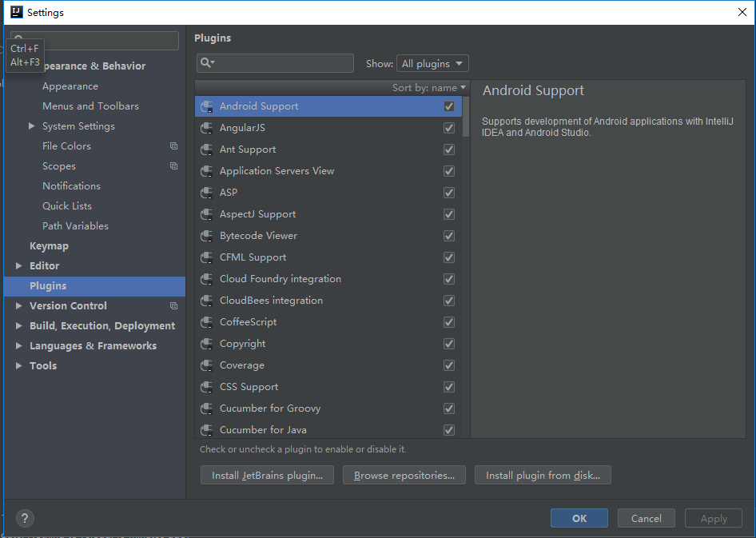The width and height of the screenshot is (756, 538).
Task: Close the Settings dialog window
Action: coord(742,12)
